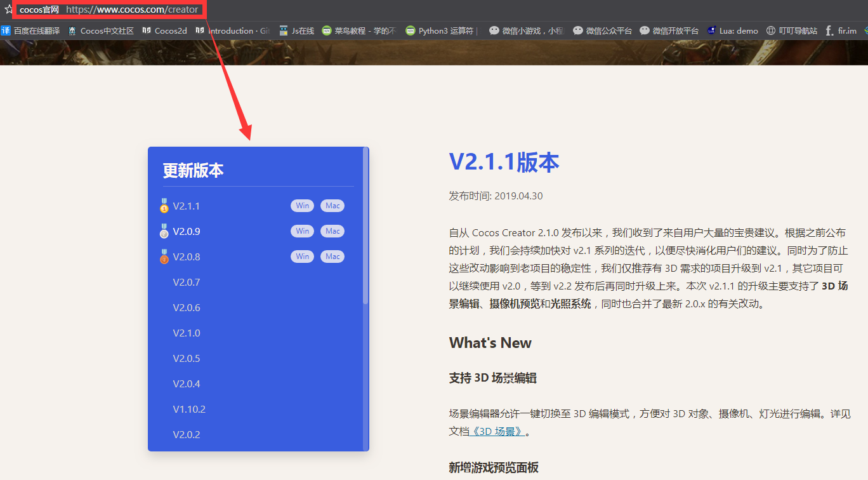Download the Win build of V2.0.9
868x480 pixels.
[x=303, y=231]
